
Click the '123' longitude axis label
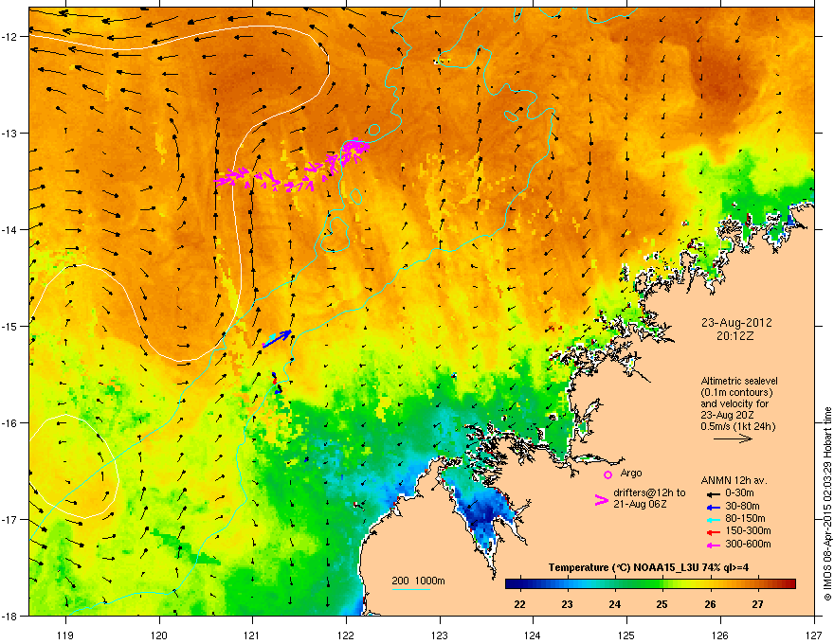pos(440,635)
